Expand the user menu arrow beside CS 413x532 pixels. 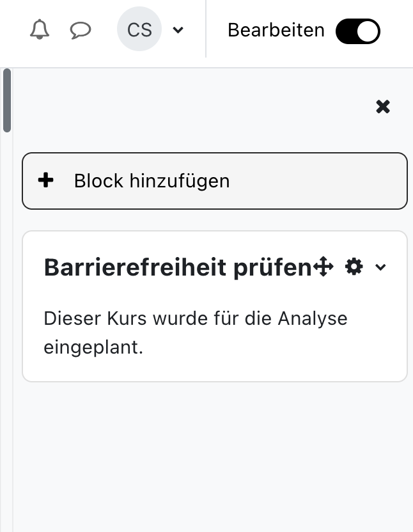point(178,30)
